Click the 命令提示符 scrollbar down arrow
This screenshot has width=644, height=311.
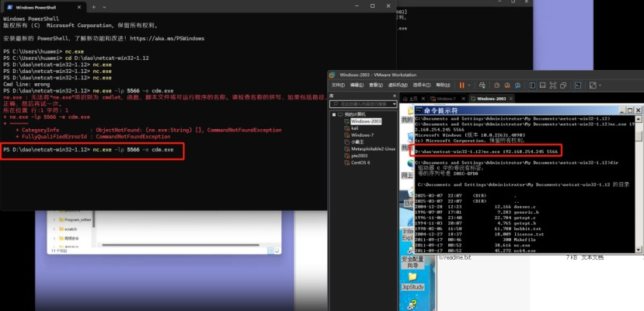pos(639,250)
